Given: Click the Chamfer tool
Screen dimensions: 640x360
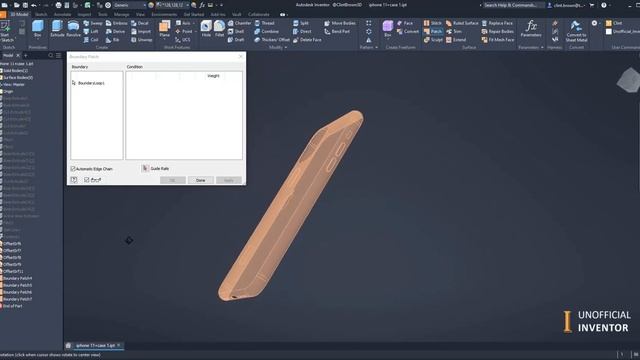Looking at the screenshot, I should pyautogui.click(x=240, y=23).
